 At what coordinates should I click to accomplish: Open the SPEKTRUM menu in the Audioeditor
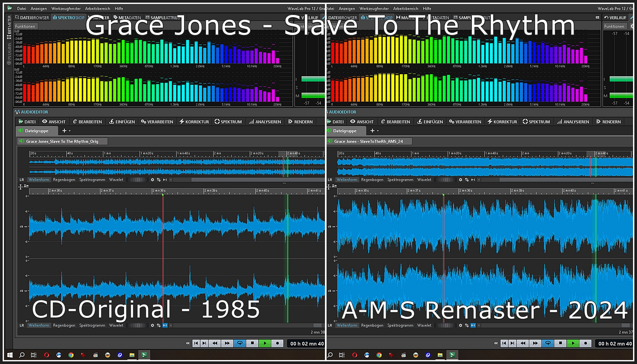coord(228,122)
